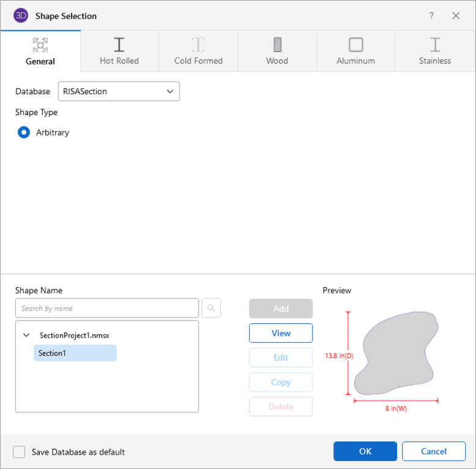The height and width of the screenshot is (469, 476).
Task: Click the Search by name field
Action: [107, 309]
